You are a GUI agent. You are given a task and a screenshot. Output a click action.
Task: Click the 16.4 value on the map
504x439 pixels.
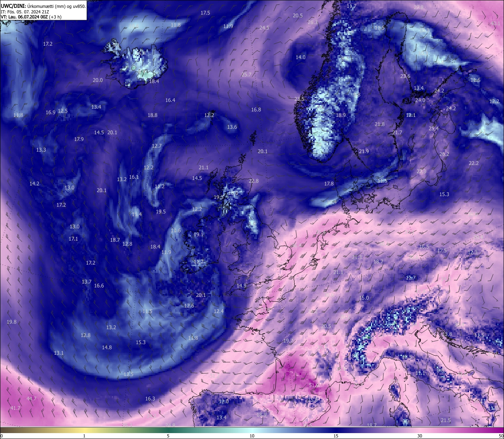pyautogui.click(x=170, y=100)
